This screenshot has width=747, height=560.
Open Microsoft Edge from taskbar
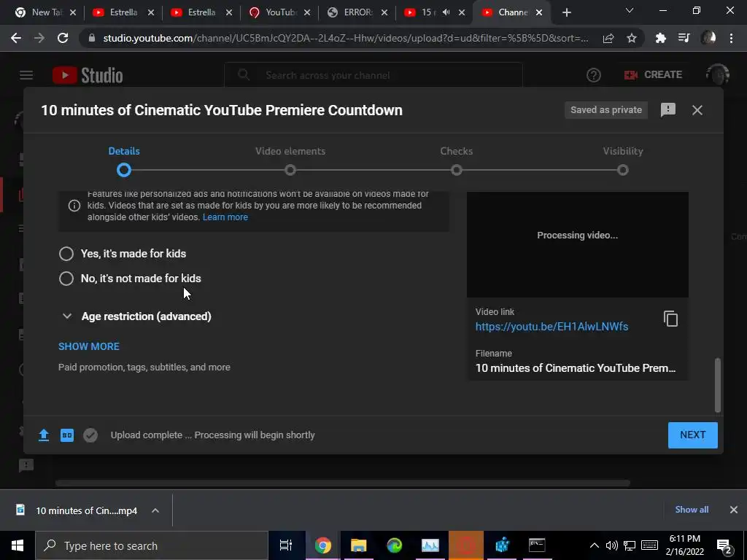click(395, 545)
